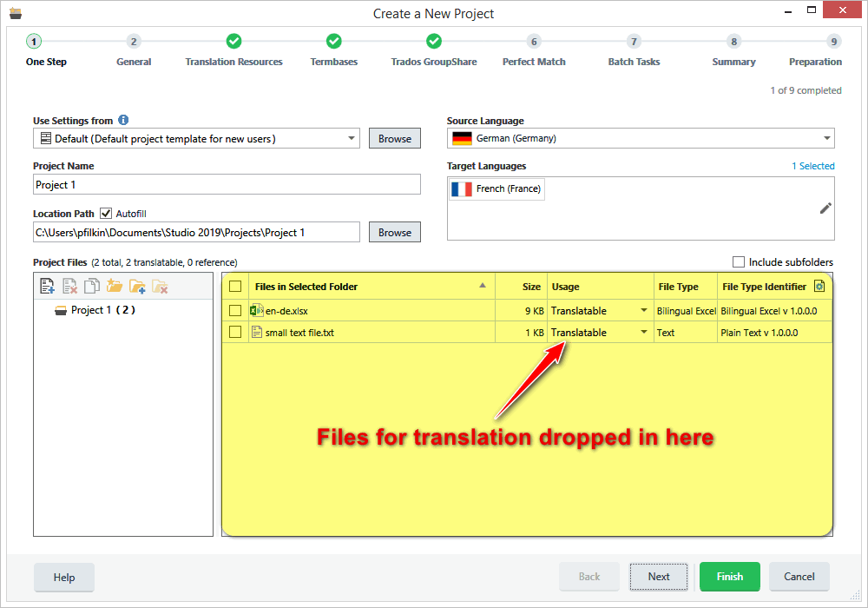The image size is (868, 608).
Task: Click the Text file type cell
Action: point(686,333)
